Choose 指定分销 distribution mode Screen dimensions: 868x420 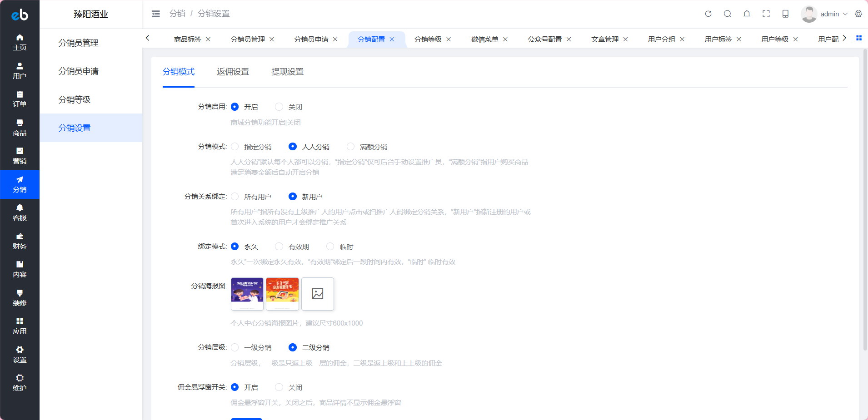(x=235, y=147)
